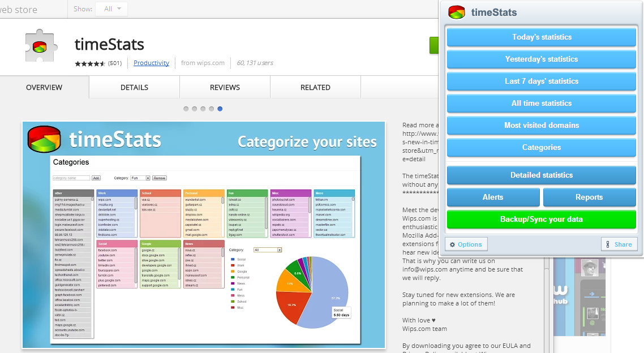Click the News category column header
Image resolution: width=644 pixels, height=353 pixels.
(204, 244)
